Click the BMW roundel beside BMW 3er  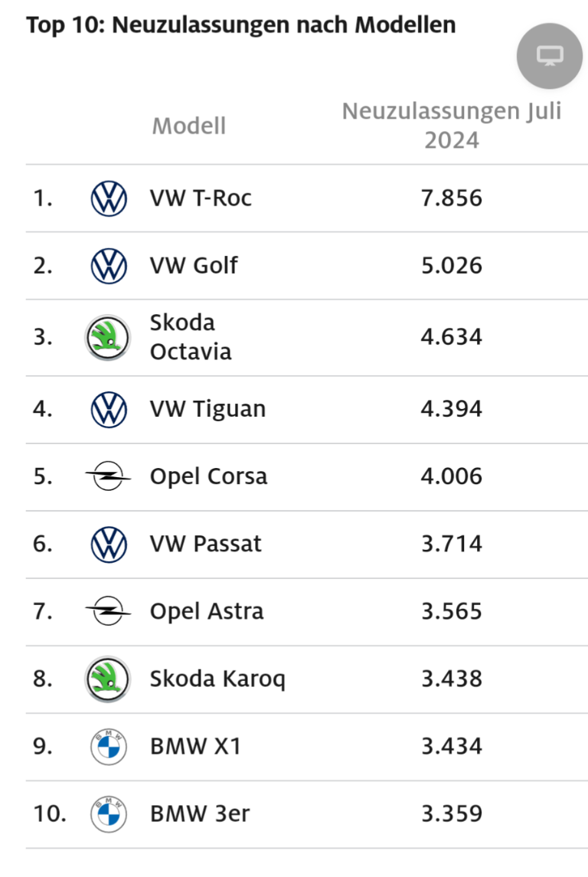[108, 813]
